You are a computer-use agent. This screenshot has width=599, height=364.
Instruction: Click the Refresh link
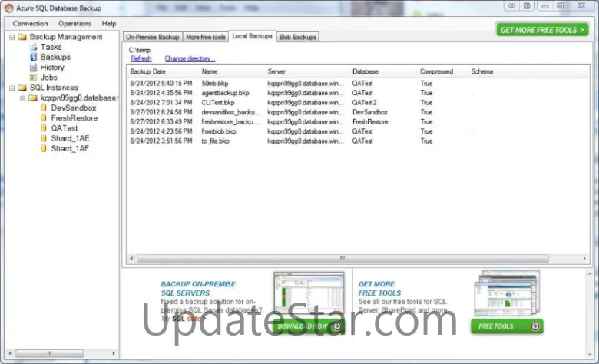click(x=141, y=58)
